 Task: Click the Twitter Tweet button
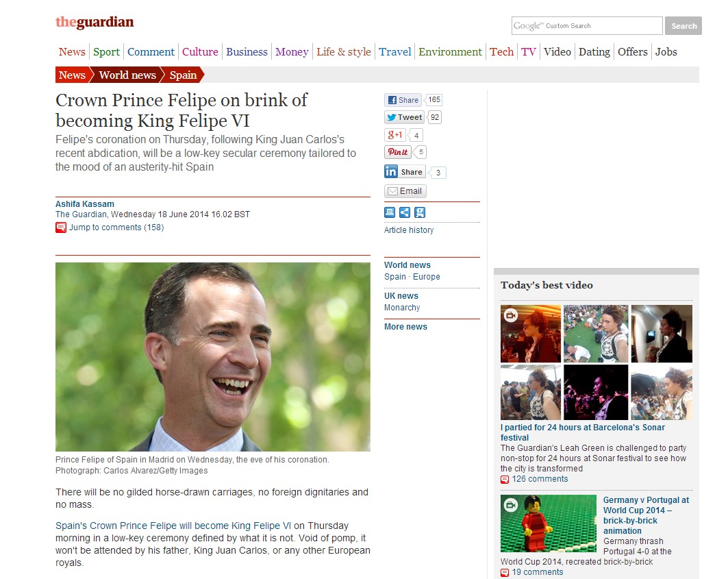coord(404,117)
